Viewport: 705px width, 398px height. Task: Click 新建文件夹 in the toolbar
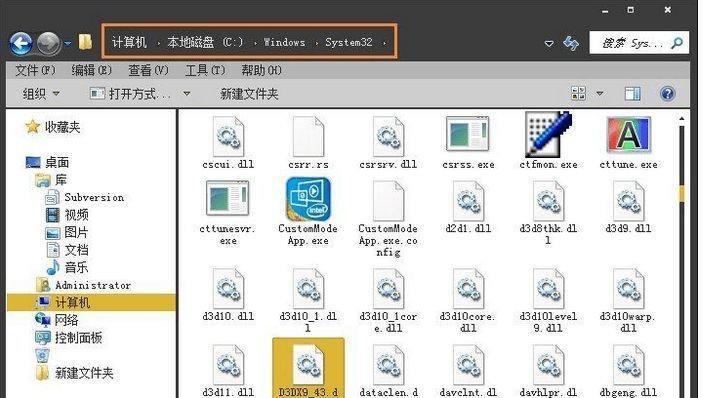(250, 94)
